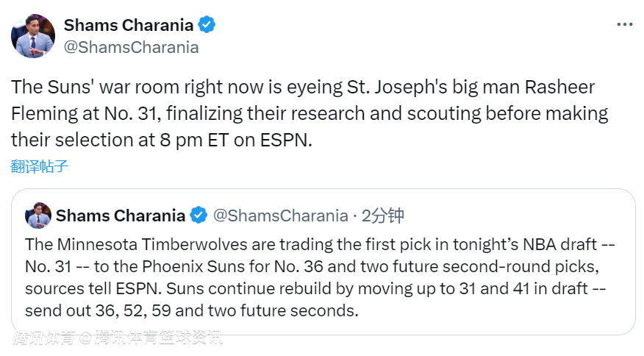Open Shams Charania's large profile avatar
The height and width of the screenshot is (356, 644).
(x=33, y=35)
